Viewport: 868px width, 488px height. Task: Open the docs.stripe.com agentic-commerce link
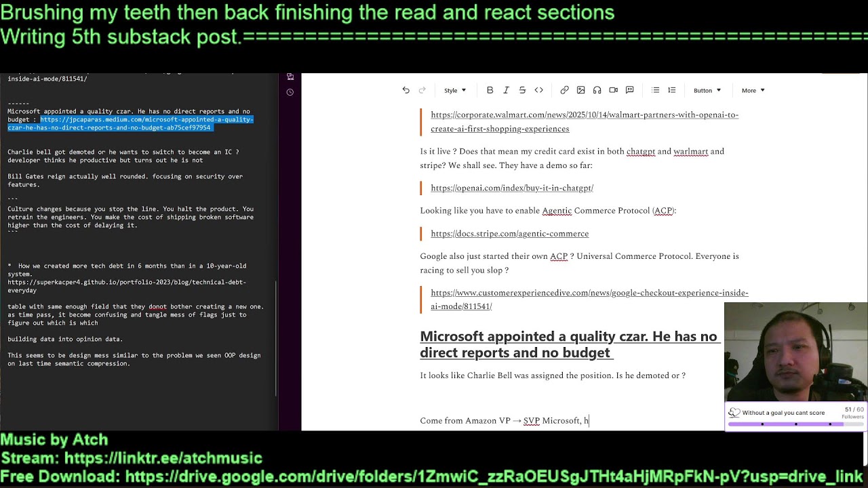pos(509,233)
